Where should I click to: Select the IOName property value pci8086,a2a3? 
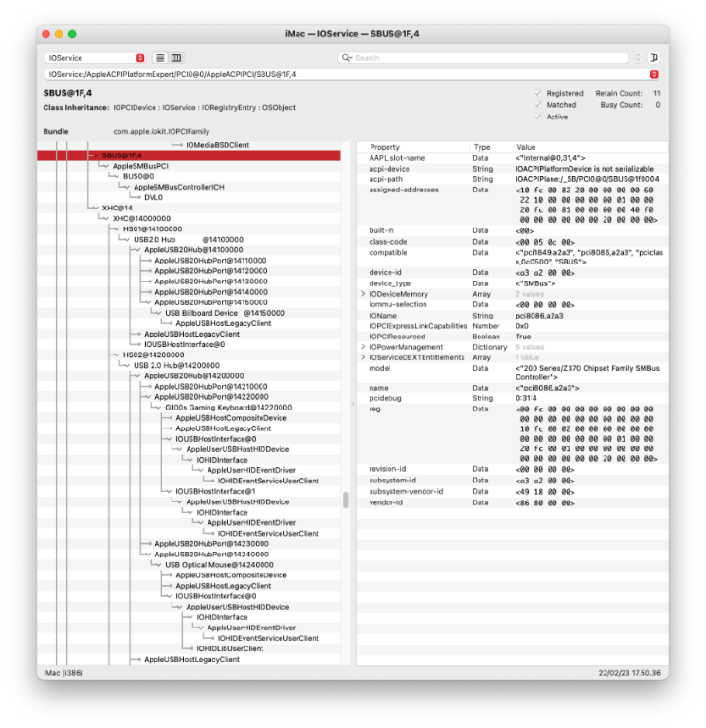coord(539,316)
